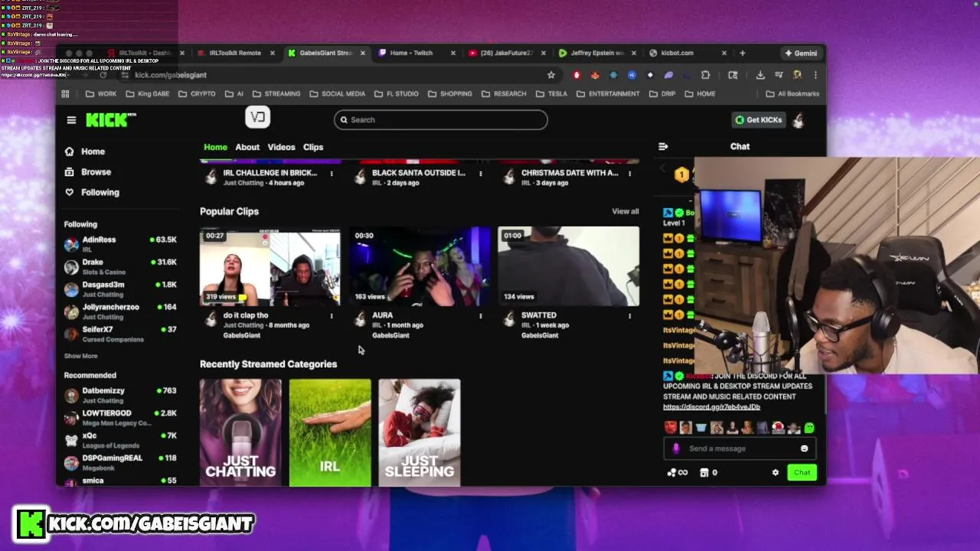
Task: Play the AURA clip thumbnail
Action: pos(420,266)
